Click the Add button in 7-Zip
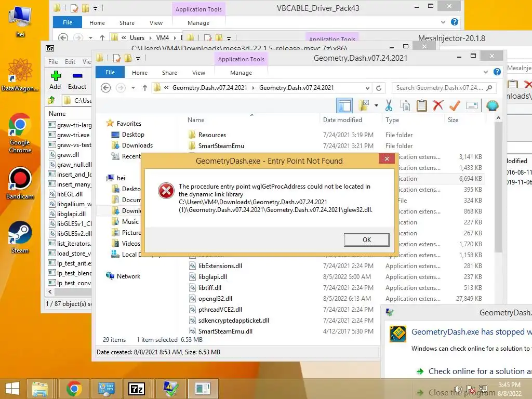The height and width of the screenshot is (399, 532). (55, 81)
